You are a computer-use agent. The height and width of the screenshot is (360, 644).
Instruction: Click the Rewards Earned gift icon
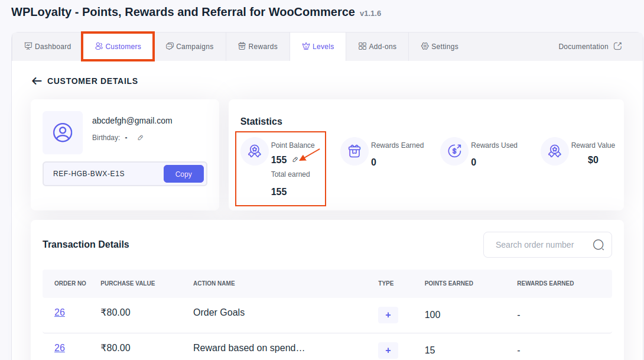coord(354,151)
